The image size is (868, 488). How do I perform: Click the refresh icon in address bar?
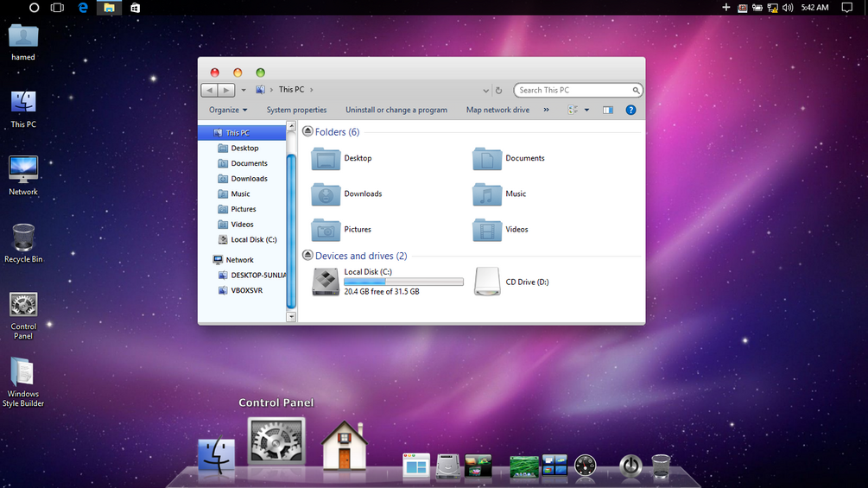(x=498, y=90)
